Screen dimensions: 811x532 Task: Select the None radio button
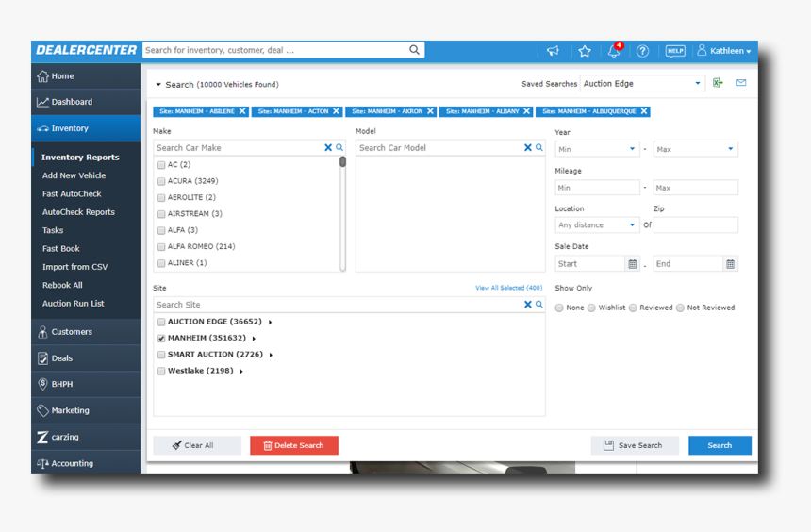[x=559, y=308]
